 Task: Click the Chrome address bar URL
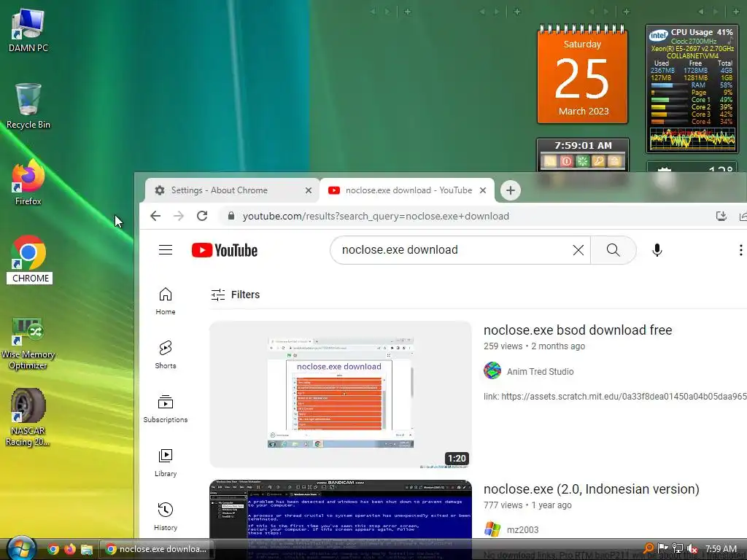tap(376, 216)
